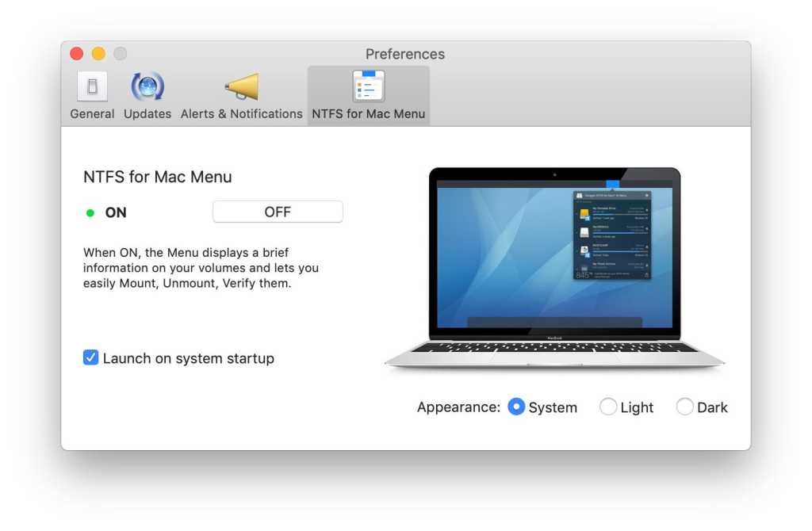Image resolution: width=812 pixels, height=531 pixels.
Task: Click the green ON status indicator dot
Action: [x=90, y=212]
